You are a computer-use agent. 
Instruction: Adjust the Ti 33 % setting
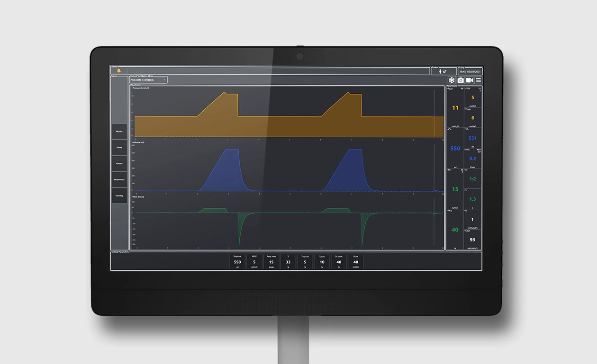[x=288, y=262]
